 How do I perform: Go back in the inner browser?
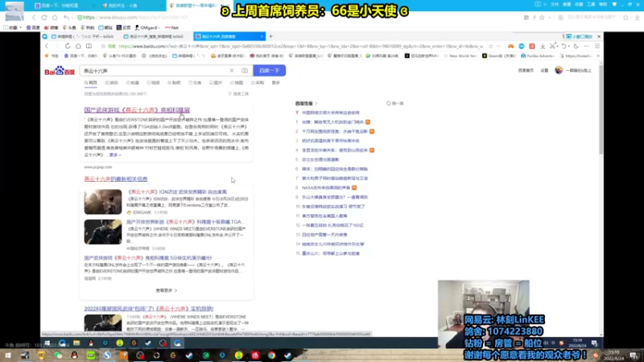click(47, 46)
